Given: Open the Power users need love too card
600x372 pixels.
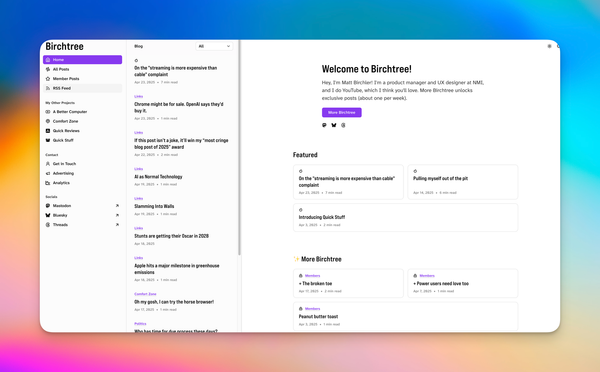Looking at the screenshot, I should [463, 283].
